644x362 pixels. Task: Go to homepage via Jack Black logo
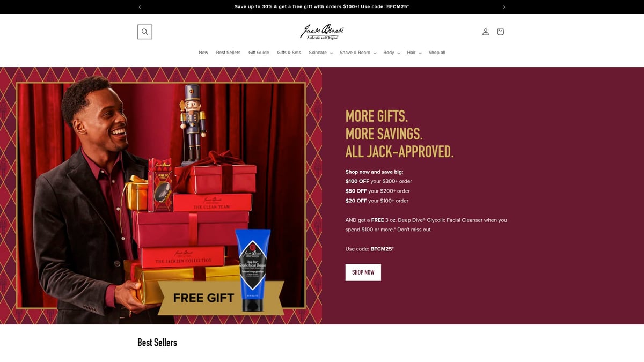pyautogui.click(x=322, y=32)
